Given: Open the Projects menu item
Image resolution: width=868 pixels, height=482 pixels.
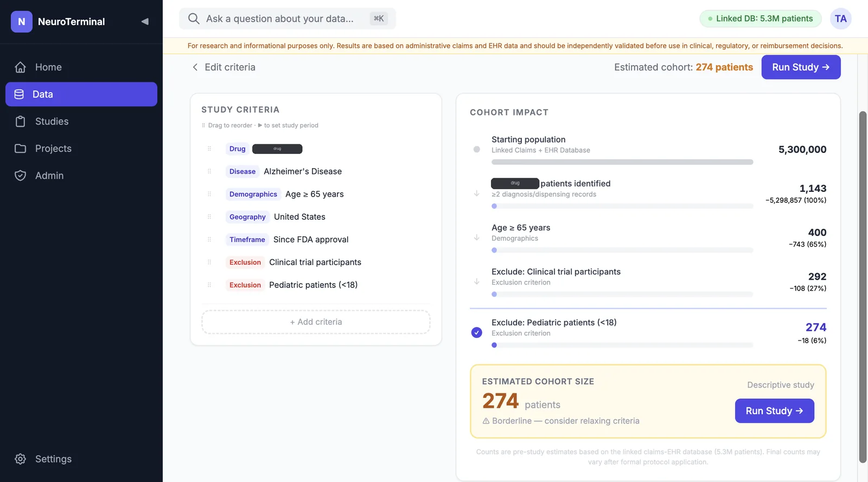Looking at the screenshot, I should pos(81,149).
